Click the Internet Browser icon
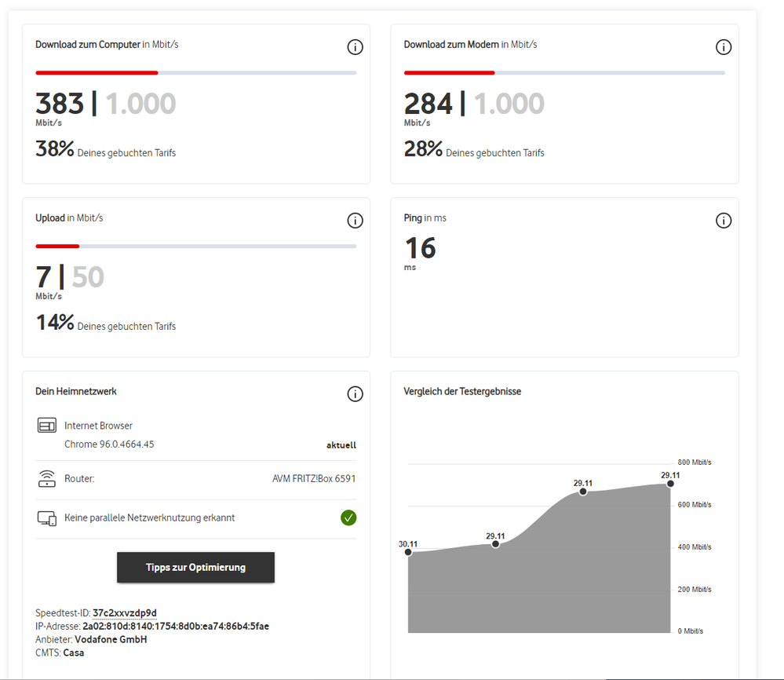The height and width of the screenshot is (680, 784). click(x=47, y=426)
